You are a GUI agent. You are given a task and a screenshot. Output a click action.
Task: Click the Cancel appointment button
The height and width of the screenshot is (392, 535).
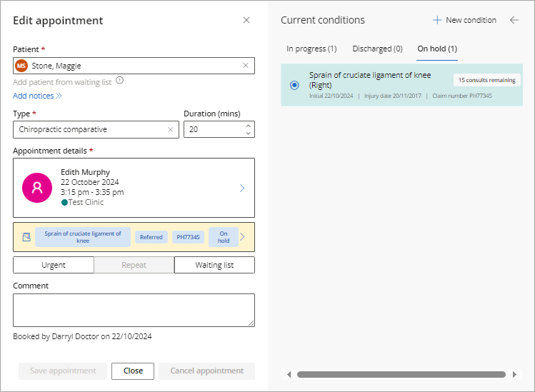[x=206, y=371]
